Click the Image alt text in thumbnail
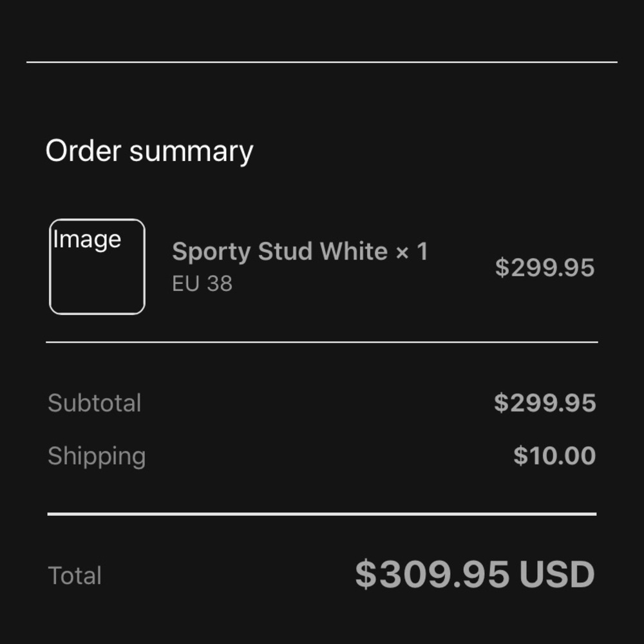 pyautogui.click(x=87, y=240)
